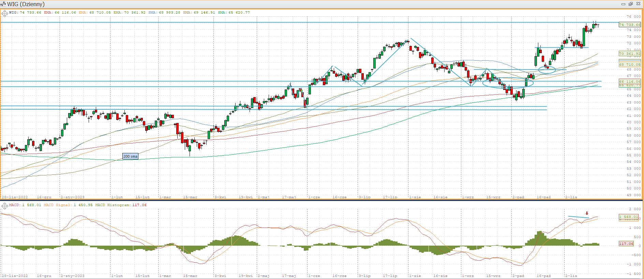644x279 pixels.
Task: Restore the WIG chart window
Action: pyautogui.click(x=630, y=4)
